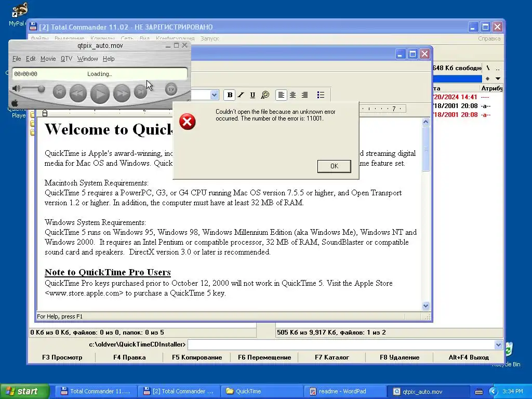This screenshot has height=399, width=532.
Task: Click F5 Копирование button
Action: tap(197, 357)
